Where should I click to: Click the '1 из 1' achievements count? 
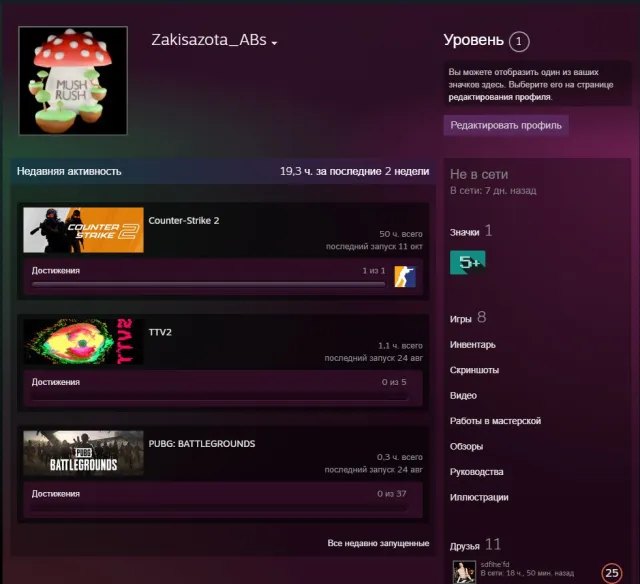tap(373, 271)
